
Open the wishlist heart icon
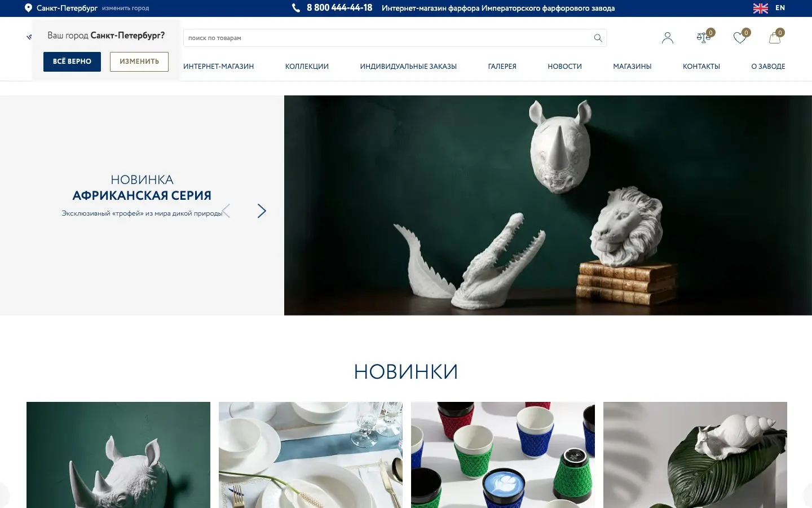tap(740, 37)
